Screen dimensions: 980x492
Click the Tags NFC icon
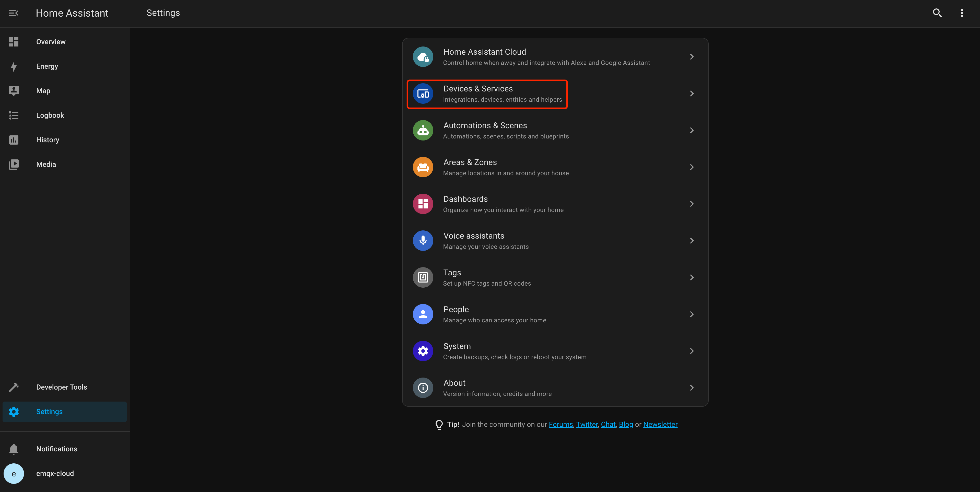pos(423,277)
